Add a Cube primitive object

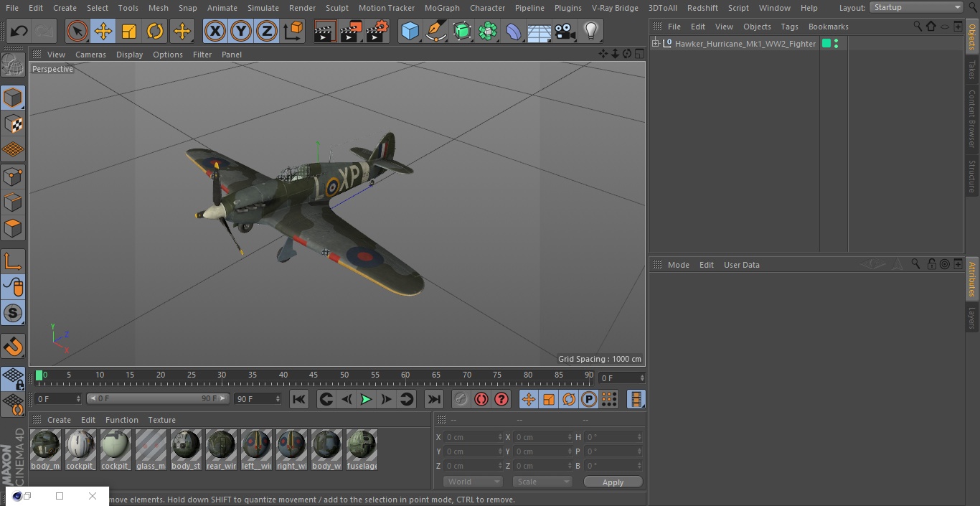[410, 31]
